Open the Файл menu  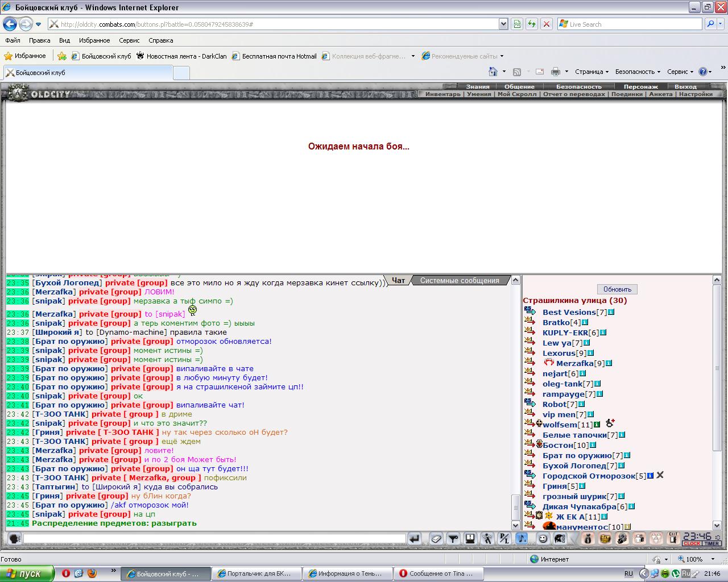point(13,40)
